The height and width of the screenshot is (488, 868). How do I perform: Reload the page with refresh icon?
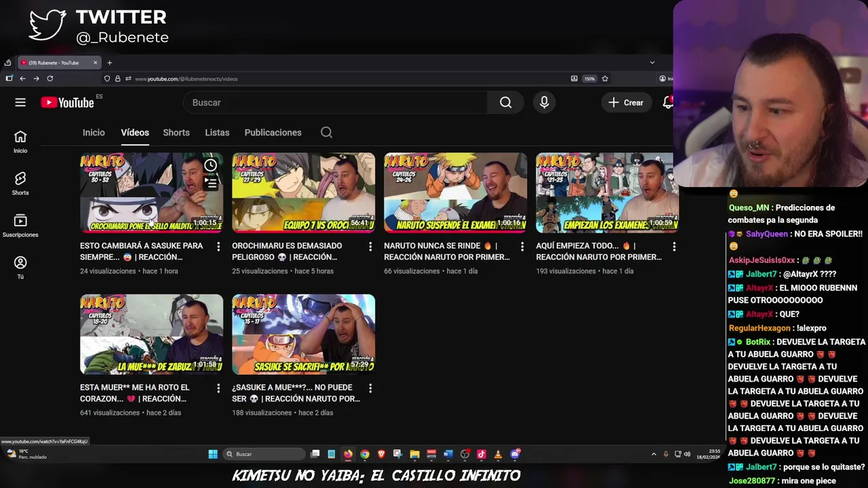pos(50,79)
